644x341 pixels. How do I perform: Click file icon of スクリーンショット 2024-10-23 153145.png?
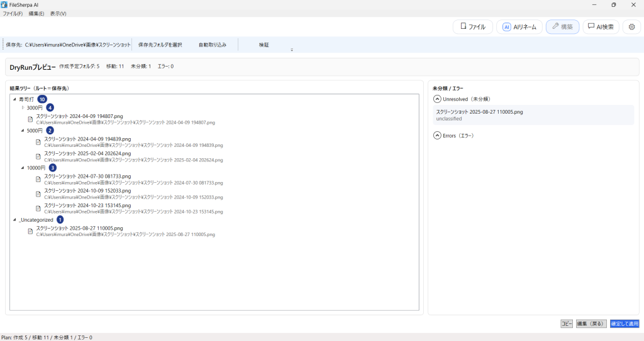coord(38,208)
